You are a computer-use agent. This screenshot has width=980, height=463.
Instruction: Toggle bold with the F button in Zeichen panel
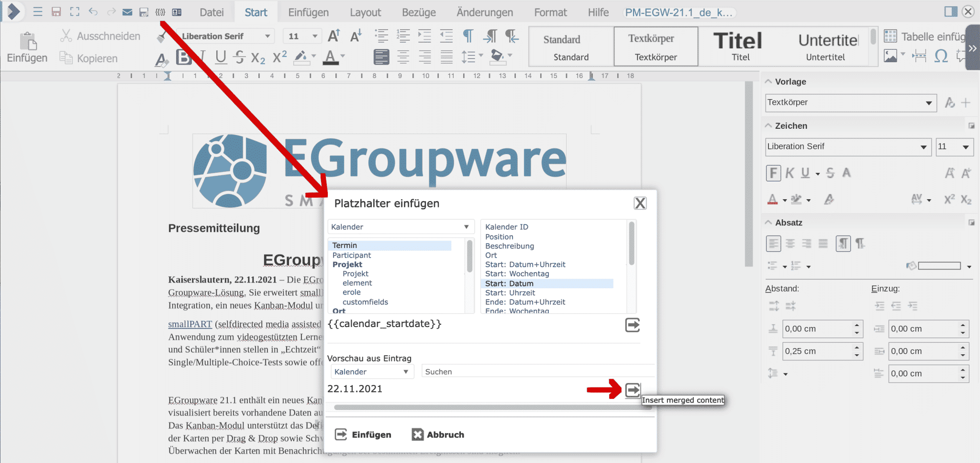click(773, 173)
